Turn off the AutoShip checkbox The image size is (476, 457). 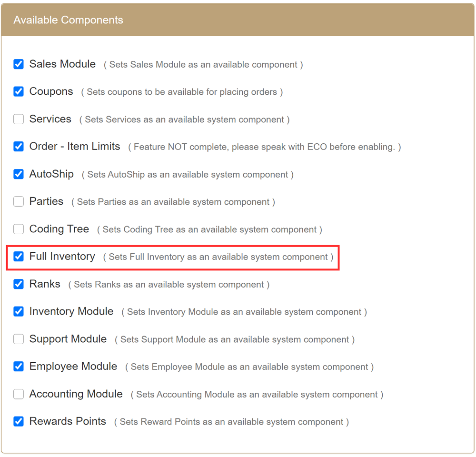[19, 174]
